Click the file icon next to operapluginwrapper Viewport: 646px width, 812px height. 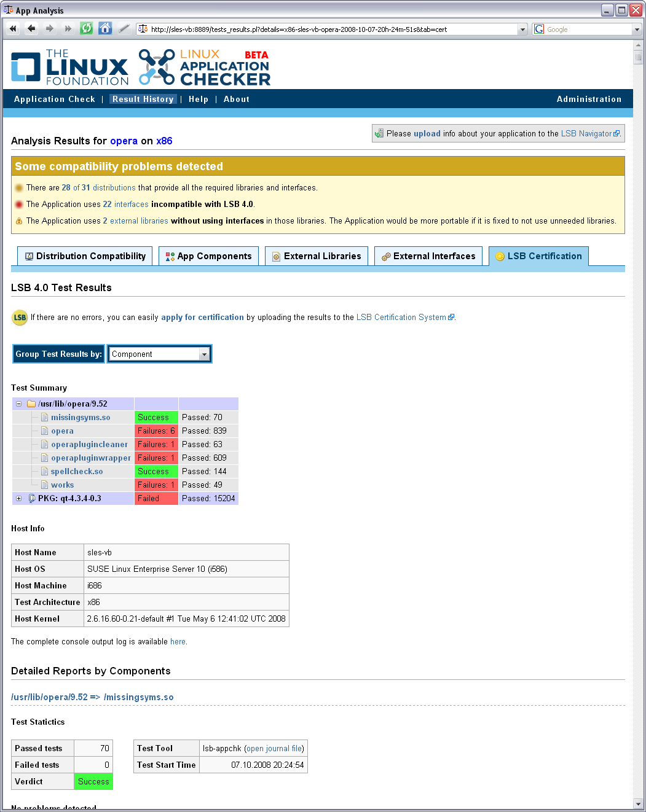pos(44,458)
